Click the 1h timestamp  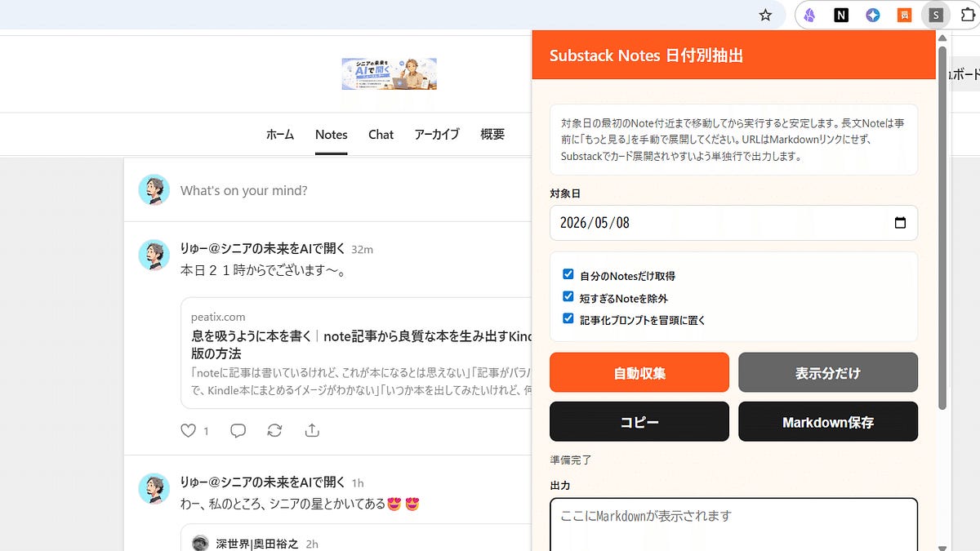358,482
